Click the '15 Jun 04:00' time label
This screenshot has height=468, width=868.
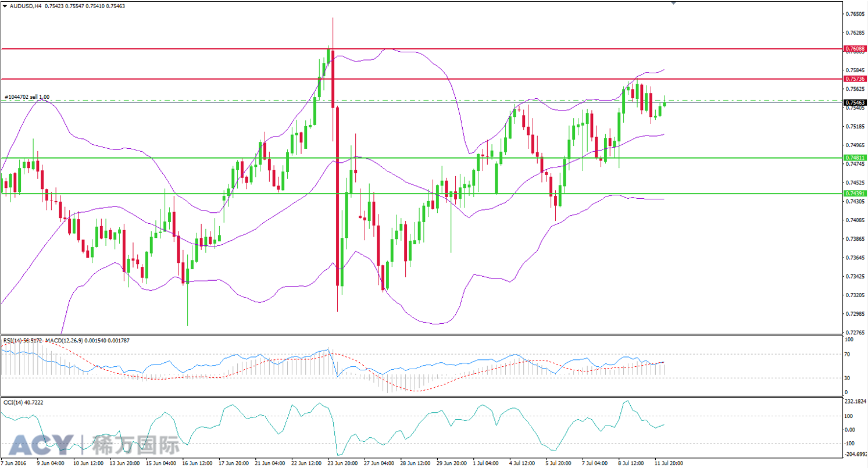pyautogui.click(x=160, y=463)
